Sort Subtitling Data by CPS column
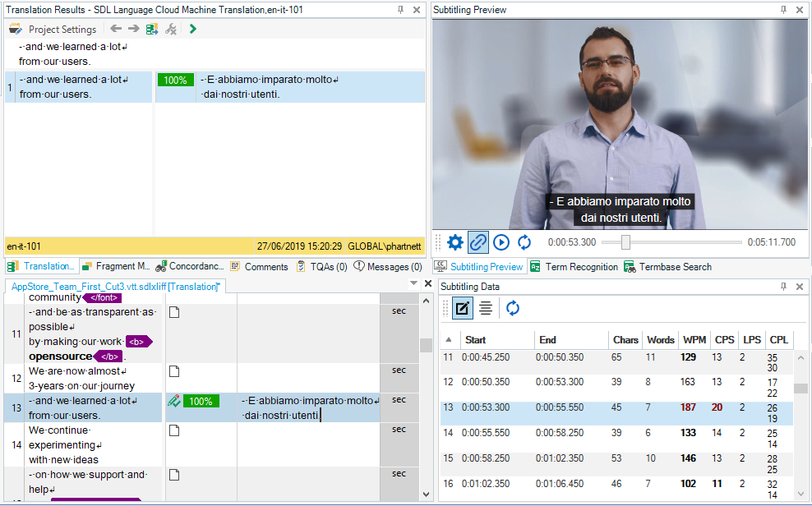Viewport: 812px width, 506px height. 725,340
